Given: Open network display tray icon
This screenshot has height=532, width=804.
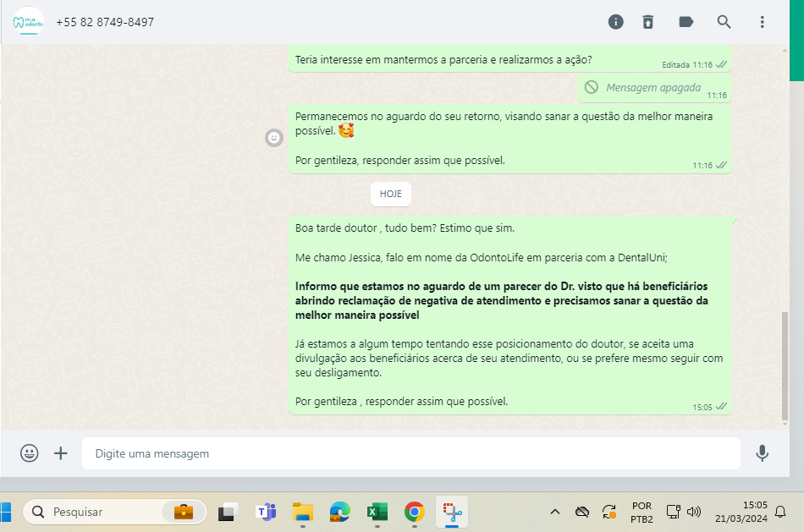Looking at the screenshot, I should click(673, 512).
